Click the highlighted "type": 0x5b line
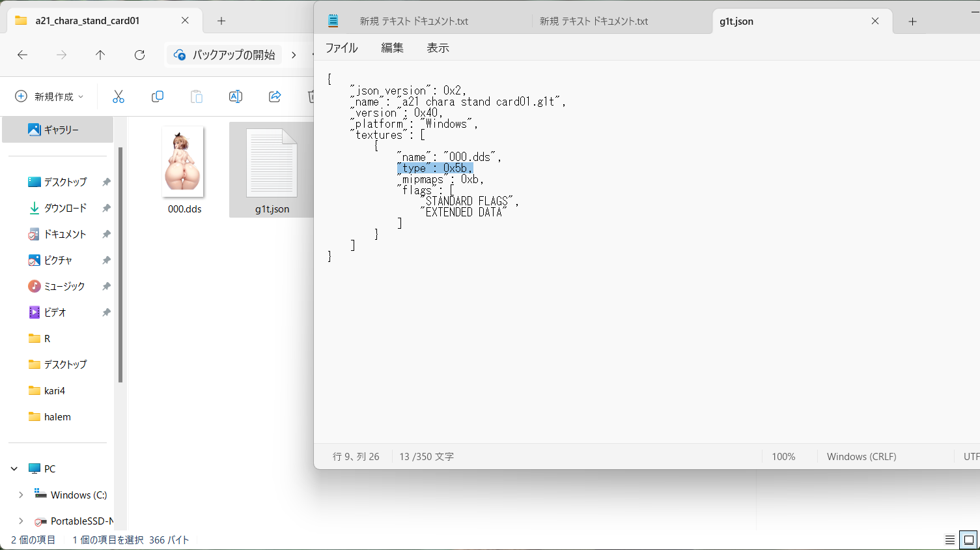 tap(434, 168)
